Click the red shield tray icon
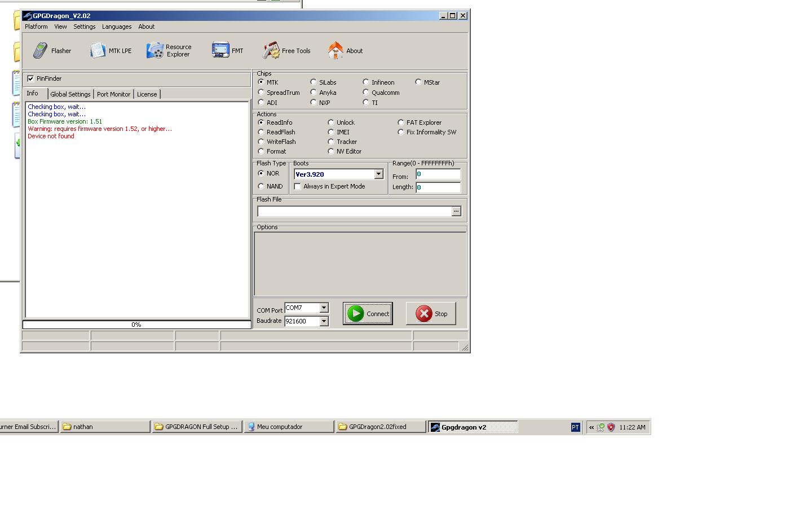The image size is (812, 508). 611,427
